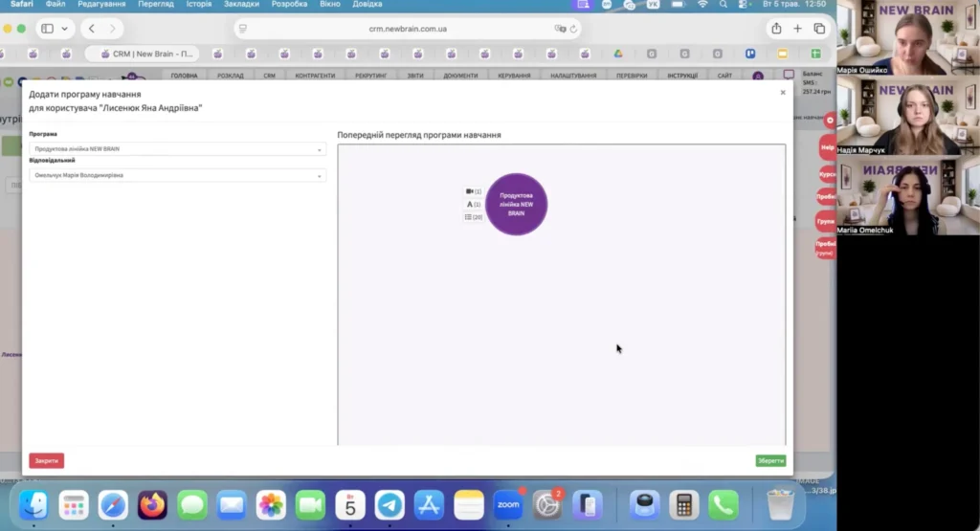Open the Програма dropdown

pyautogui.click(x=177, y=149)
